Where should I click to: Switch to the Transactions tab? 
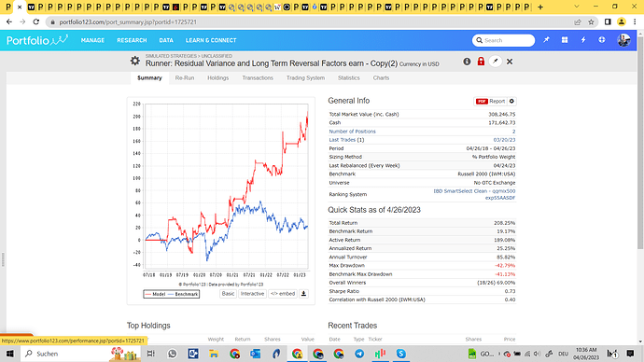click(258, 78)
